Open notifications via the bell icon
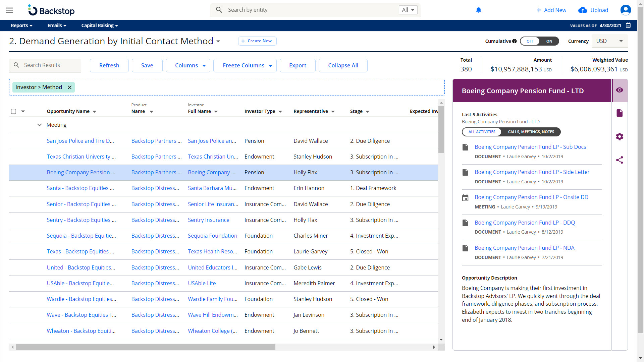The height and width of the screenshot is (362, 644). point(478,10)
